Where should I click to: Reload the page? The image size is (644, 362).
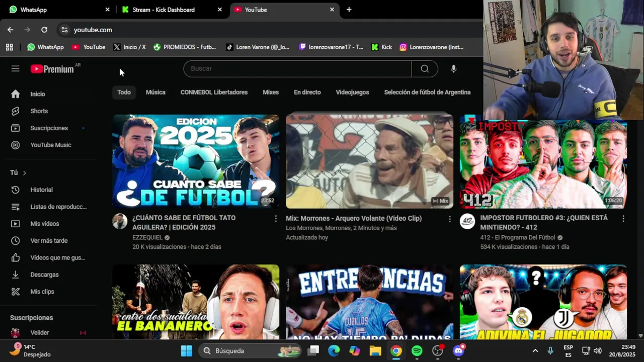(x=44, y=30)
